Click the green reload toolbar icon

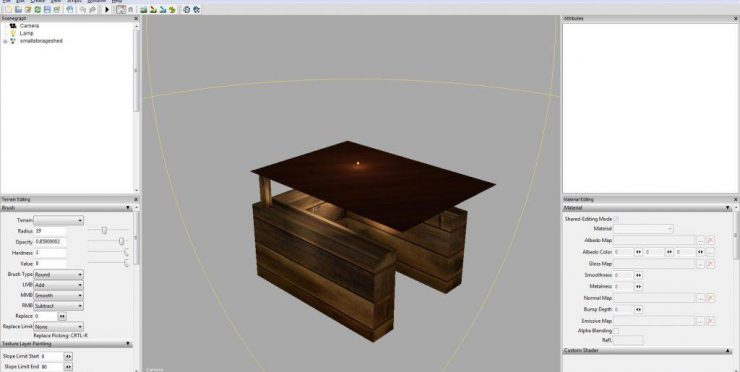pyautogui.click(x=38, y=9)
